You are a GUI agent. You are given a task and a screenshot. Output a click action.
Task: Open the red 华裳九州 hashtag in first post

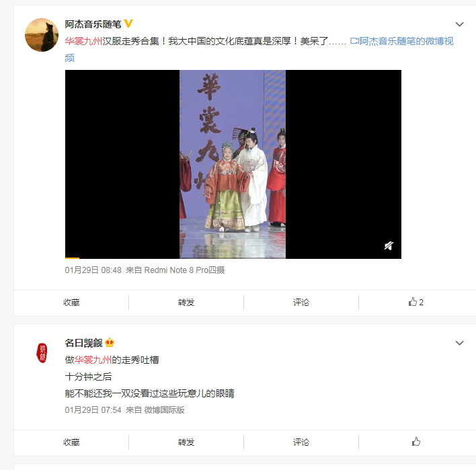83,41
